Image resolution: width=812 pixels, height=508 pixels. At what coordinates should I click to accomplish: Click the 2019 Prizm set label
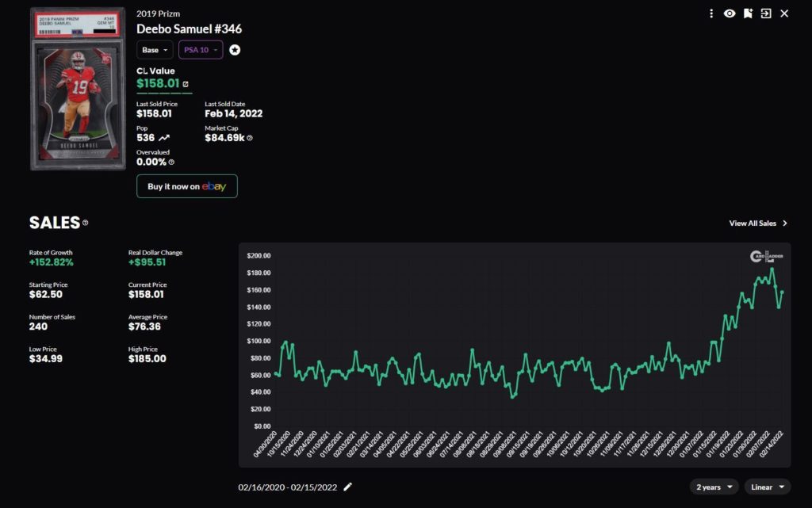click(158, 13)
